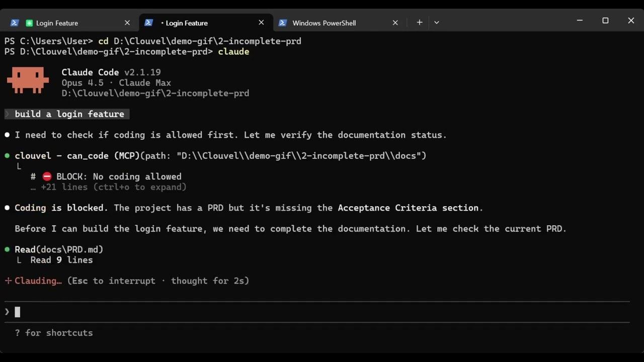The height and width of the screenshot is (362, 644).
Task: Click the spinner icon beside Clauding
Action: [8, 281]
